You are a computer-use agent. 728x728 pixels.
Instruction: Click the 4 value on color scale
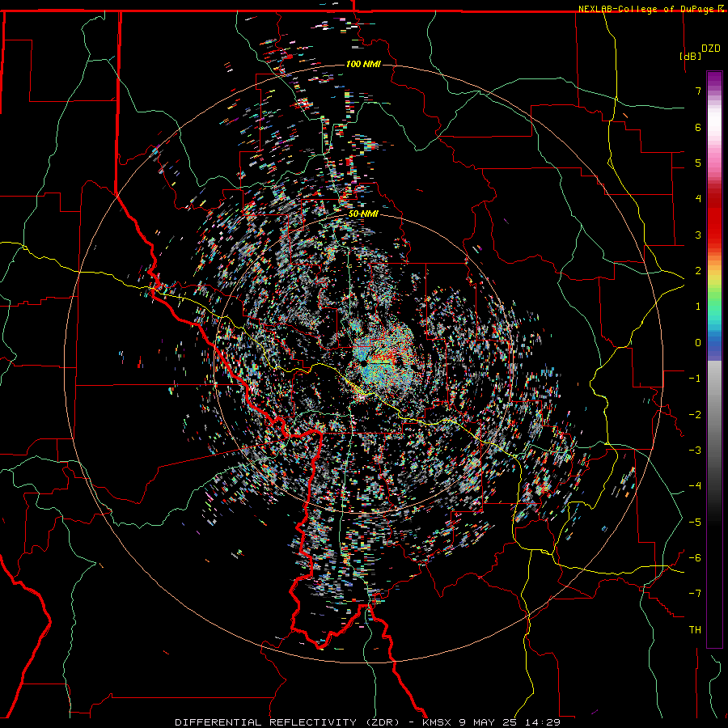(x=698, y=199)
